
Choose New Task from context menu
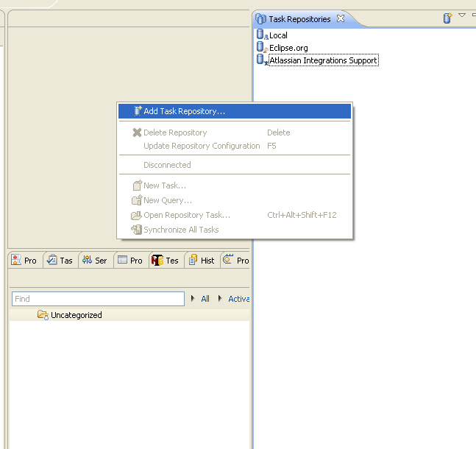coord(235,185)
